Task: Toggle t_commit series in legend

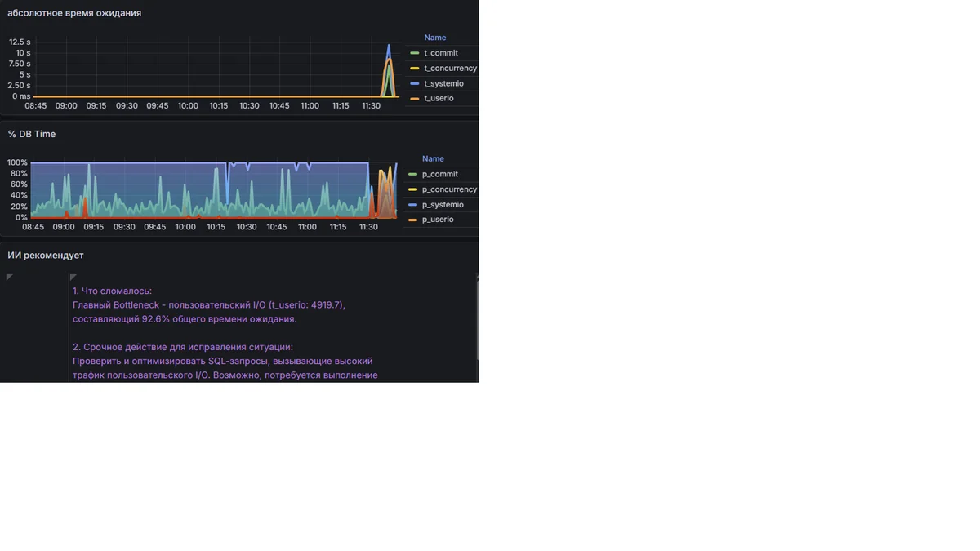Action: [441, 53]
